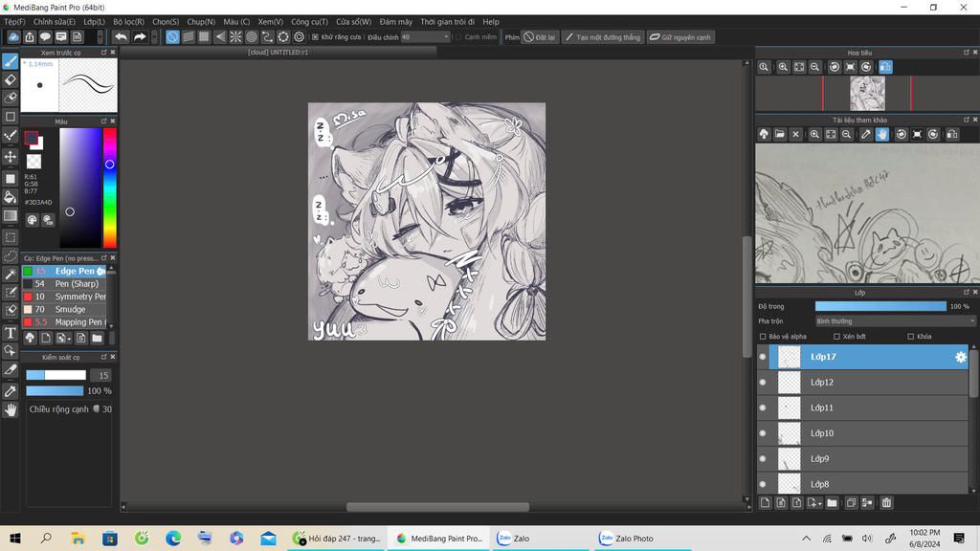Toggle the Khử răng cưa checkbox
Screen dimensions: 980x551
click(315, 37)
